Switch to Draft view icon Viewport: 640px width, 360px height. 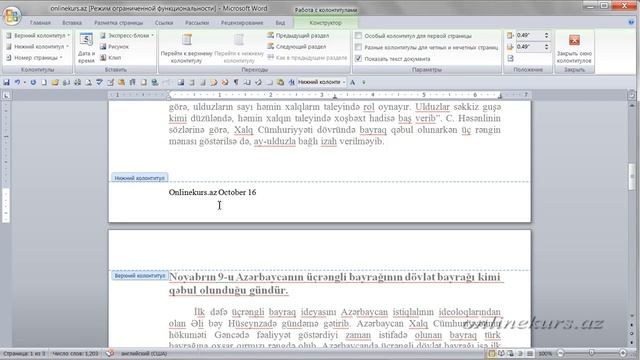[529, 354]
